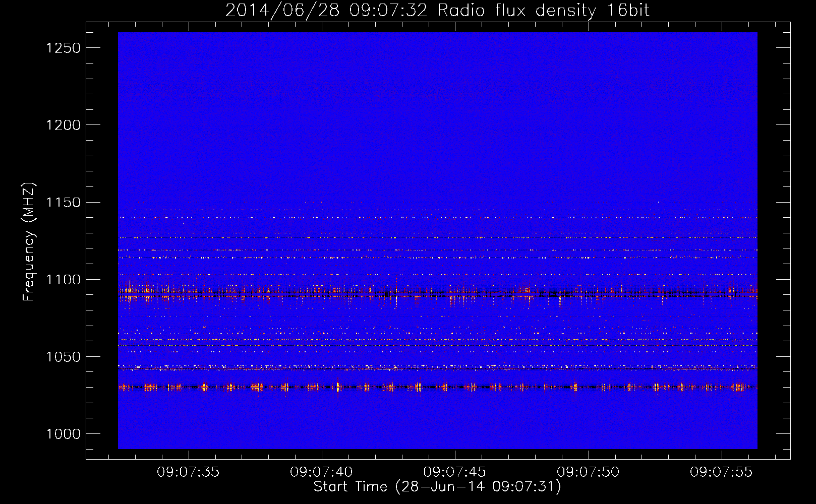816x504 pixels.
Task: Click the 1250 frequency tick label
Action: (x=63, y=48)
